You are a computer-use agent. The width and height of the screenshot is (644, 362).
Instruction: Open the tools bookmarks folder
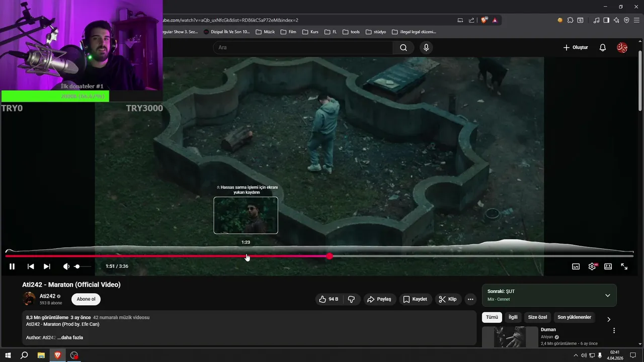coord(351,32)
